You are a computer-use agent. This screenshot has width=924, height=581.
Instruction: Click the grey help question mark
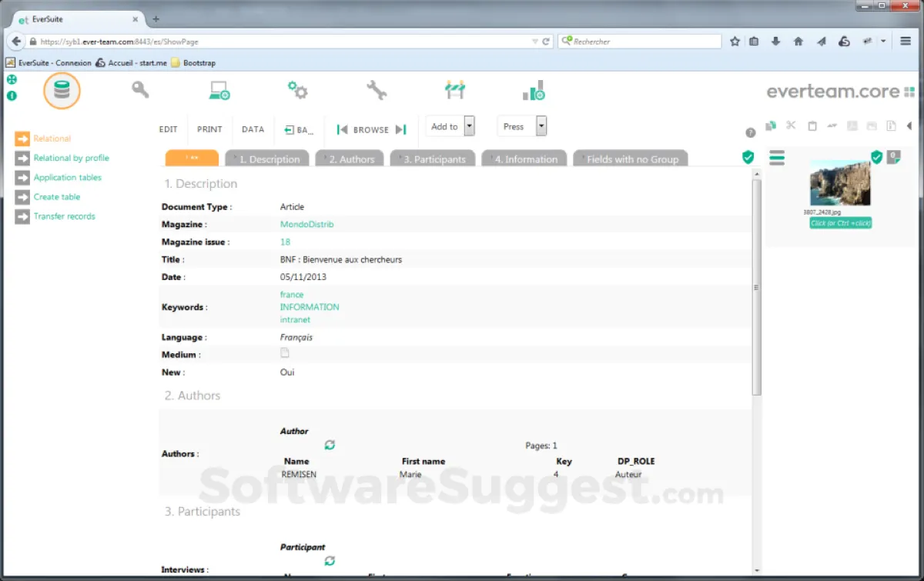coord(751,133)
